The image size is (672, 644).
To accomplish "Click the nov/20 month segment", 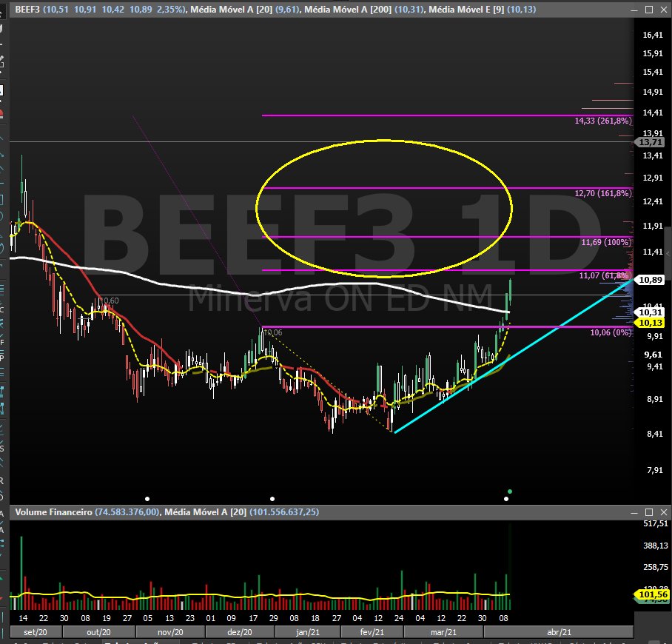I will pos(170,632).
